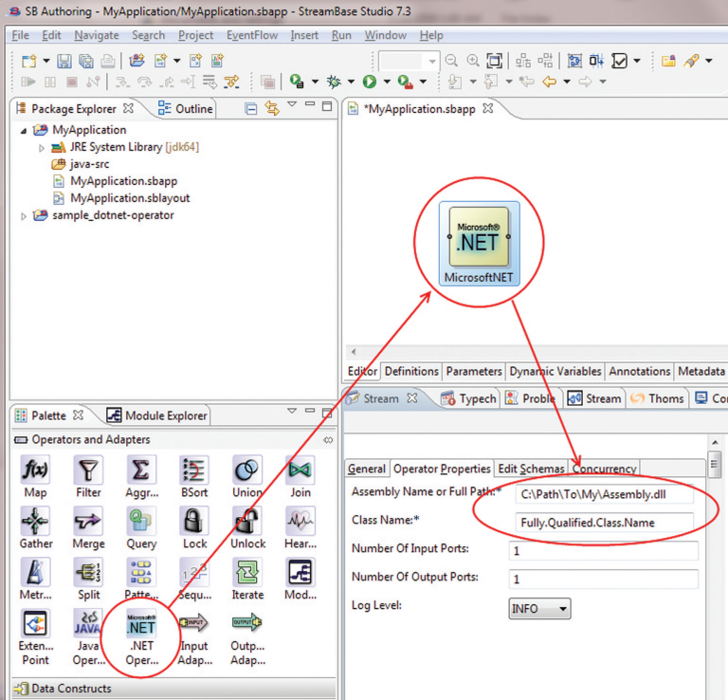The image size is (728, 700).
Task: Open the Data Constructs palette section
Action: click(71, 689)
